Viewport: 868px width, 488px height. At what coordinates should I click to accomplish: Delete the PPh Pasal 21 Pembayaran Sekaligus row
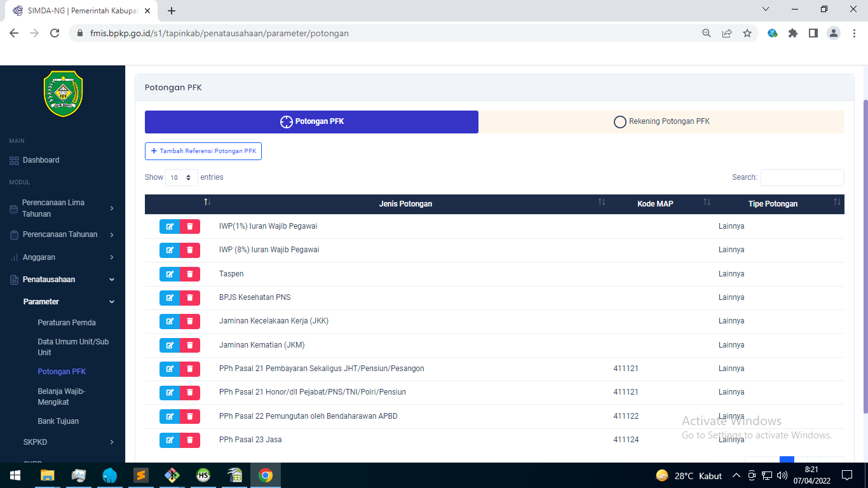pos(190,369)
